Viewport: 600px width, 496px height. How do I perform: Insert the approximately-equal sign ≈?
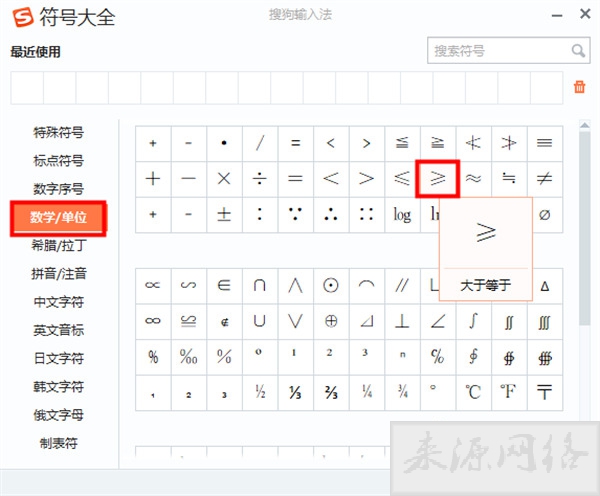click(473, 179)
